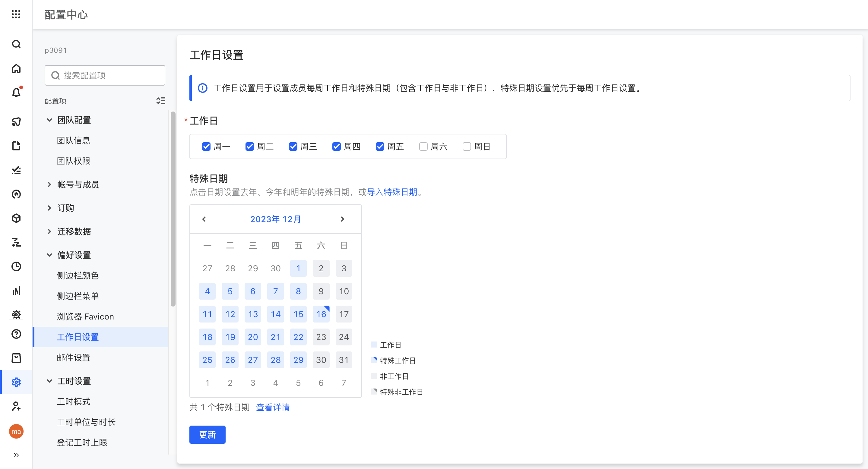This screenshot has width=868, height=469.
Task: Select the active 工作日设置 menu item
Action: pyautogui.click(x=100, y=337)
